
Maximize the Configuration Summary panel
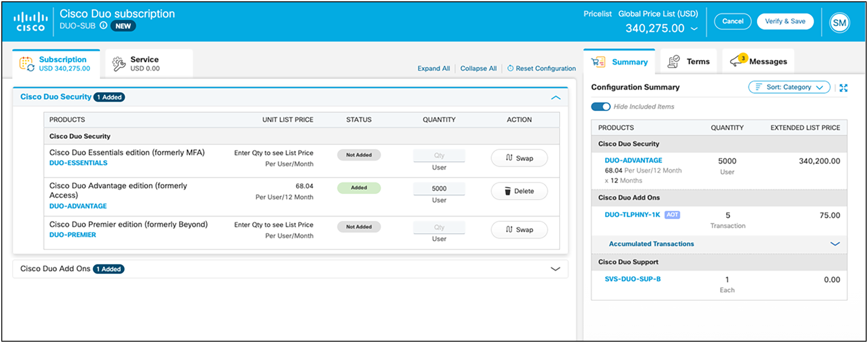[843, 88]
